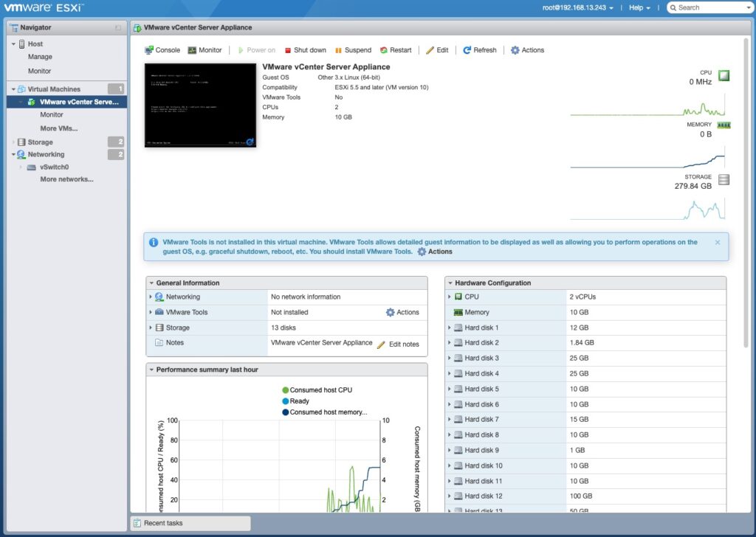Viewport: 756px width, 537px height.
Task: Collapse the Networking tree arrow
Action: click(13, 154)
